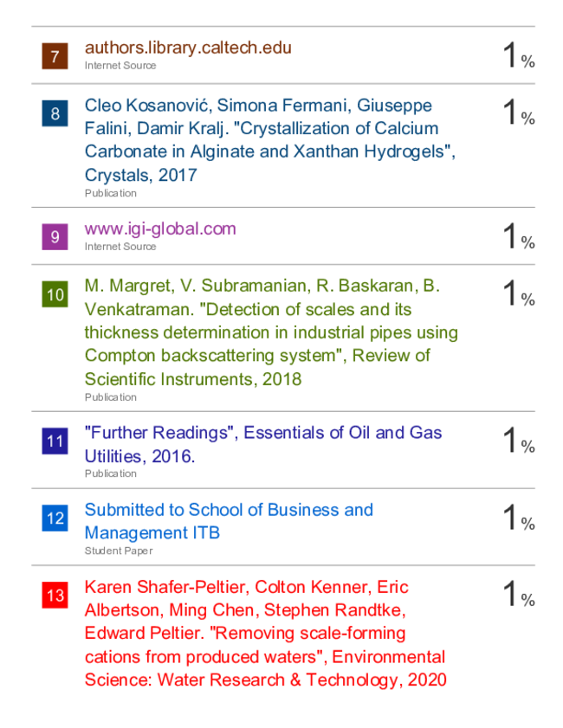Select the blue number 12 badge
This screenshot has width=563, height=728.
pos(55,518)
